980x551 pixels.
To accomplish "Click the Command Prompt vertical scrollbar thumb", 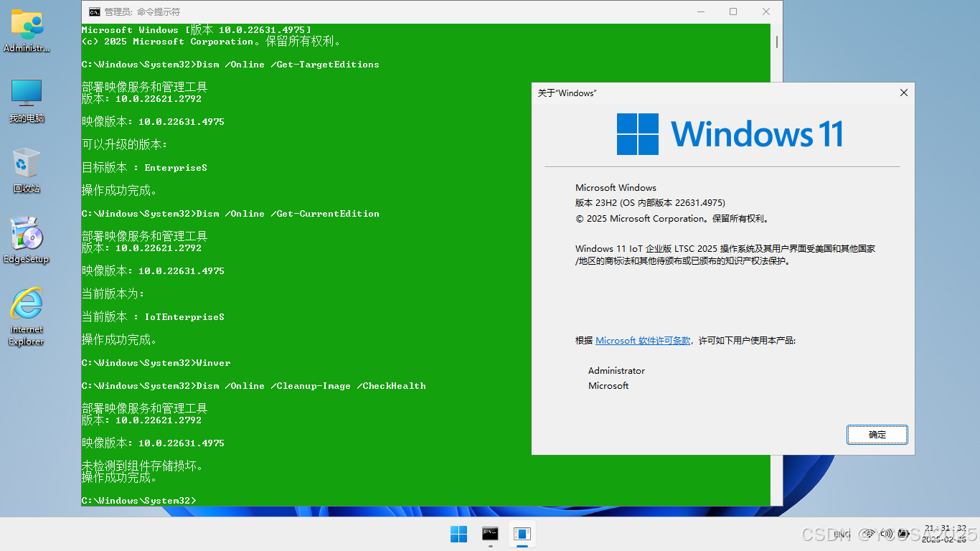I will (x=776, y=41).
